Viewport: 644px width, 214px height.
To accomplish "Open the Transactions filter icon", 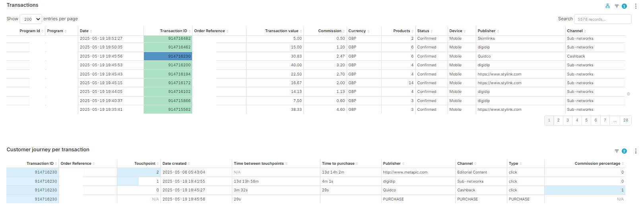I will [617, 6].
